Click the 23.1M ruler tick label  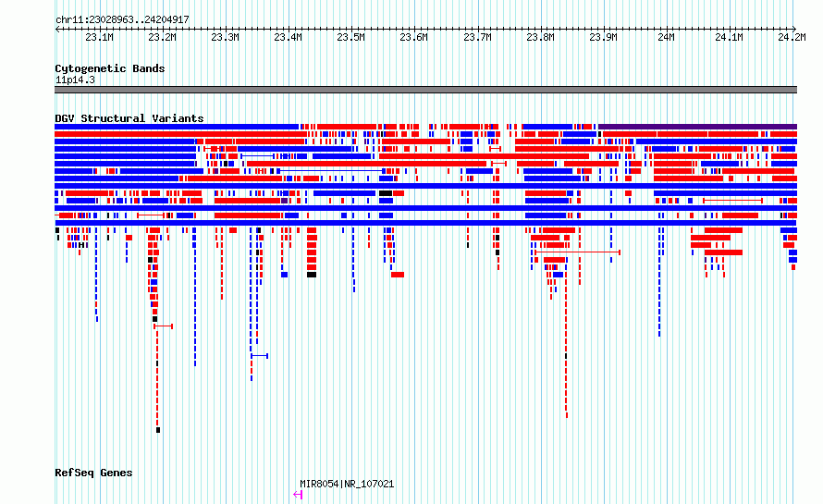[100, 37]
